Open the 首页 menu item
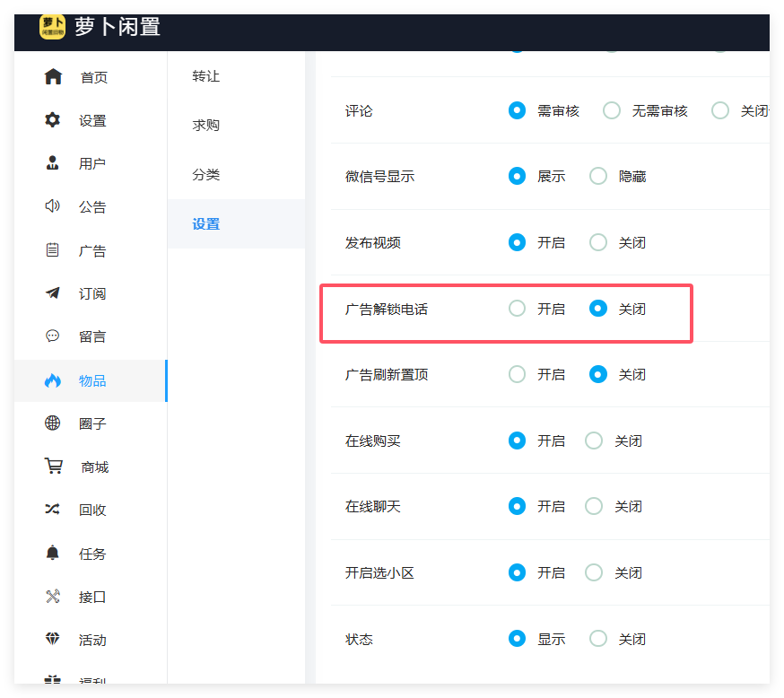This screenshot has width=784, height=698. 91,77
